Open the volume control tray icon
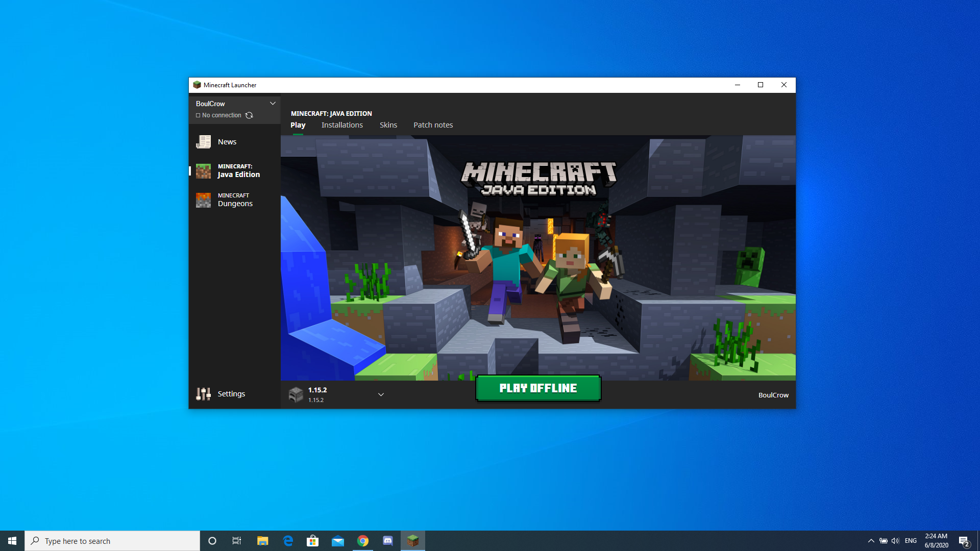The height and width of the screenshot is (551, 980). click(x=895, y=541)
